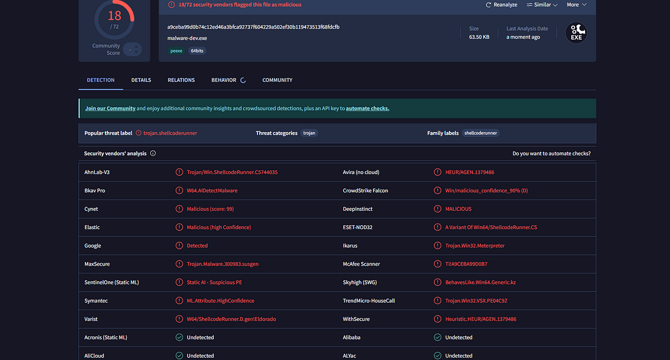670x360 pixels.
Task: Click Do you want to automate checks?
Action: point(551,153)
